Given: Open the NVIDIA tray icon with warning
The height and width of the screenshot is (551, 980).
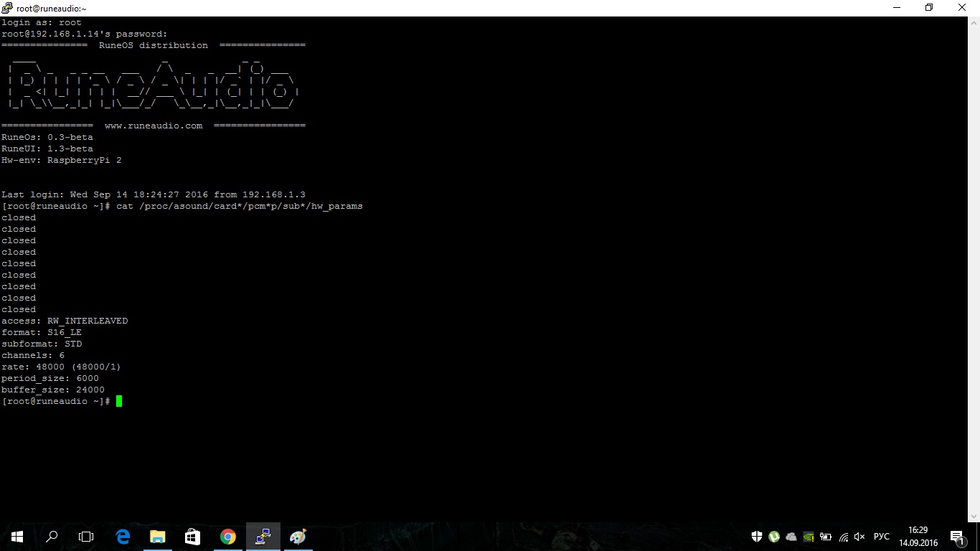Looking at the screenshot, I should (809, 537).
